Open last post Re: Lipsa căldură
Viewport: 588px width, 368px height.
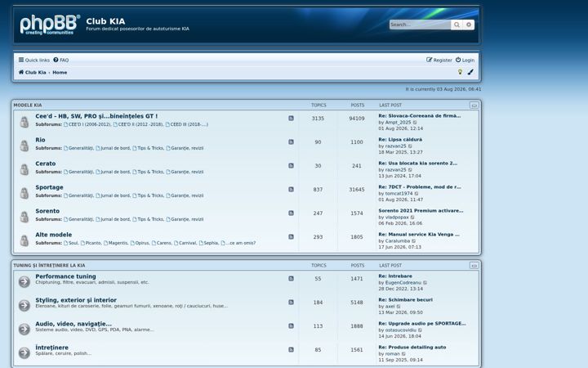pos(400,139)
